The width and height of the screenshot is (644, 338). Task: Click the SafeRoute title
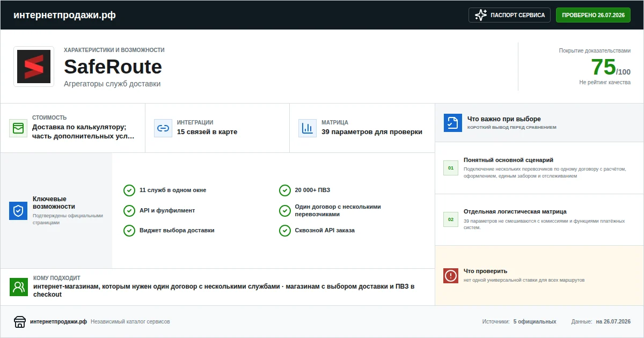[113, 67]
